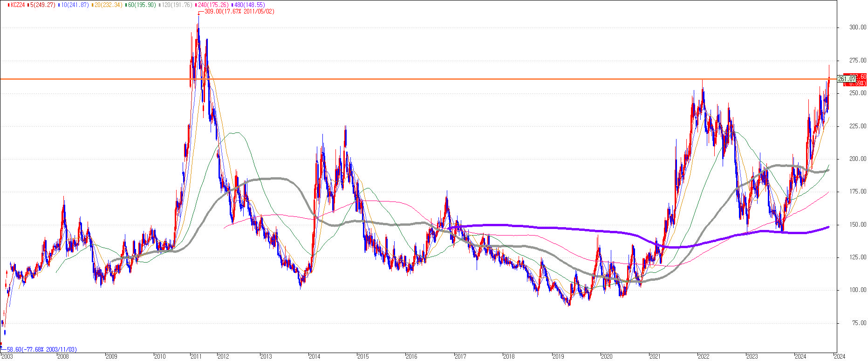The width and height of the screenshot is (868, 361).
Task: Click the 2003 year label on time axis
Action: 7,357
